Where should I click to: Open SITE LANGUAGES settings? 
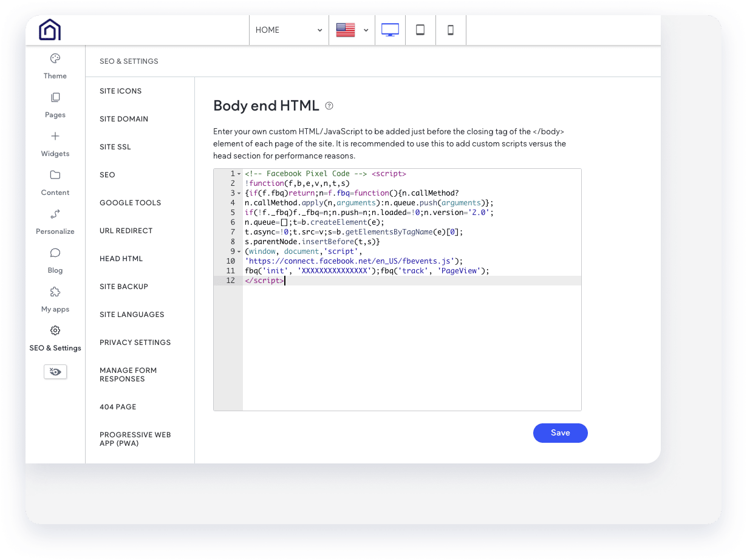point(132,315)
